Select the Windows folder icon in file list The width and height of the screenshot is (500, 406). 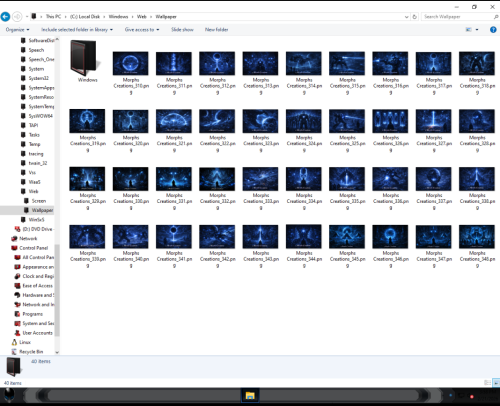pyautogui.click(x=84, y=57)
